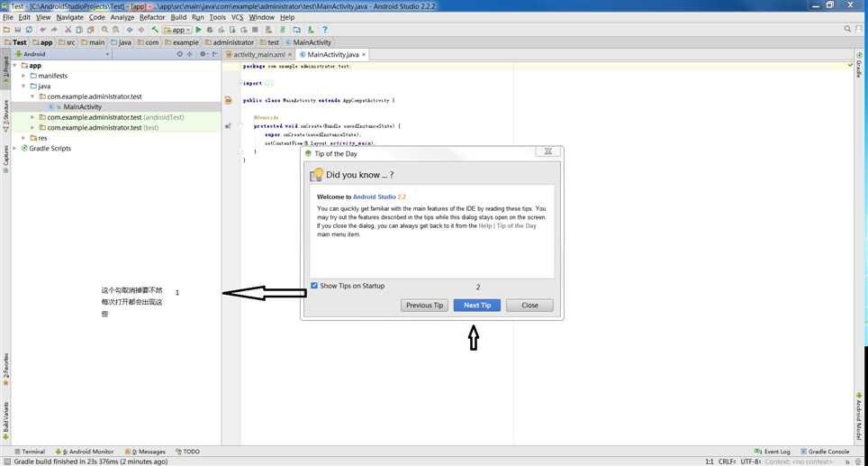Viewport: 868px width, 466px height.
Task: Open the Refactor menu
Action: click(152, 17)
